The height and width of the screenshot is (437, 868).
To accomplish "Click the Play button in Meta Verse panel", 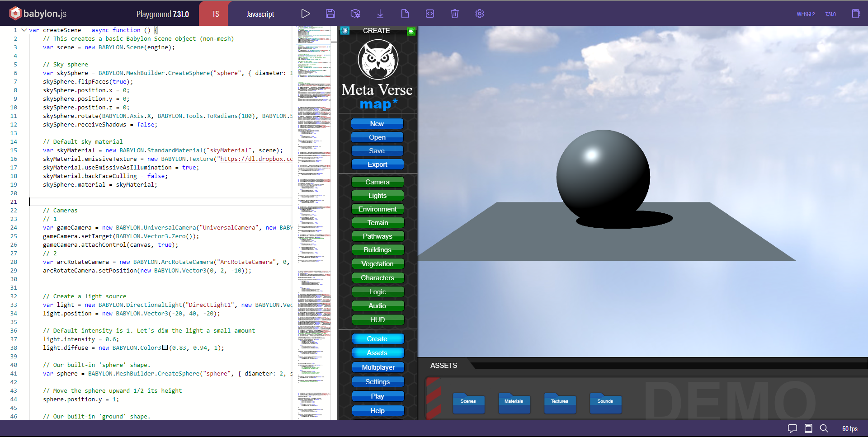I will click(377, 396).
